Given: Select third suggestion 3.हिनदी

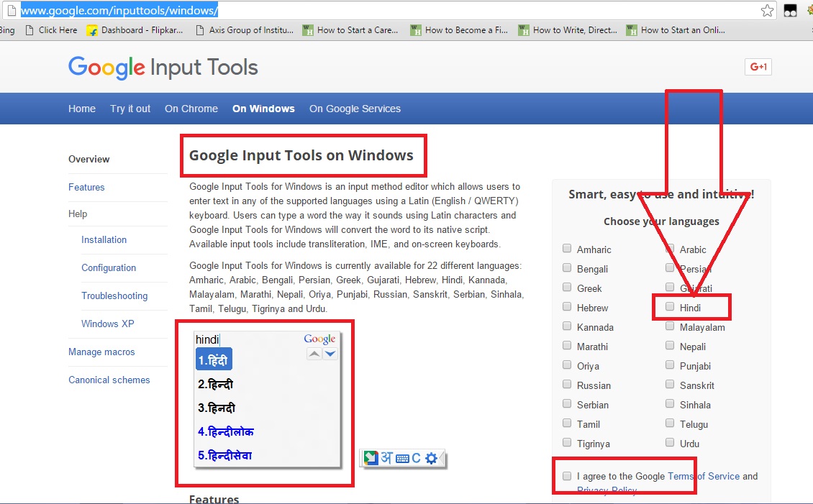Looking at the screenshot, I should (x=217, y=408).
